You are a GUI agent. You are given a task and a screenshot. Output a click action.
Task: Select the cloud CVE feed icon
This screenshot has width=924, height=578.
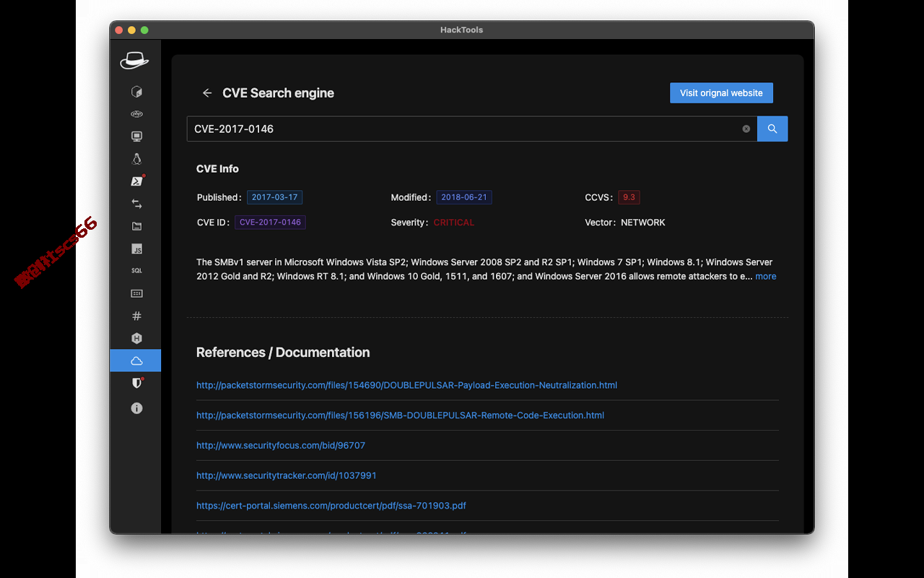pos(136,361)
